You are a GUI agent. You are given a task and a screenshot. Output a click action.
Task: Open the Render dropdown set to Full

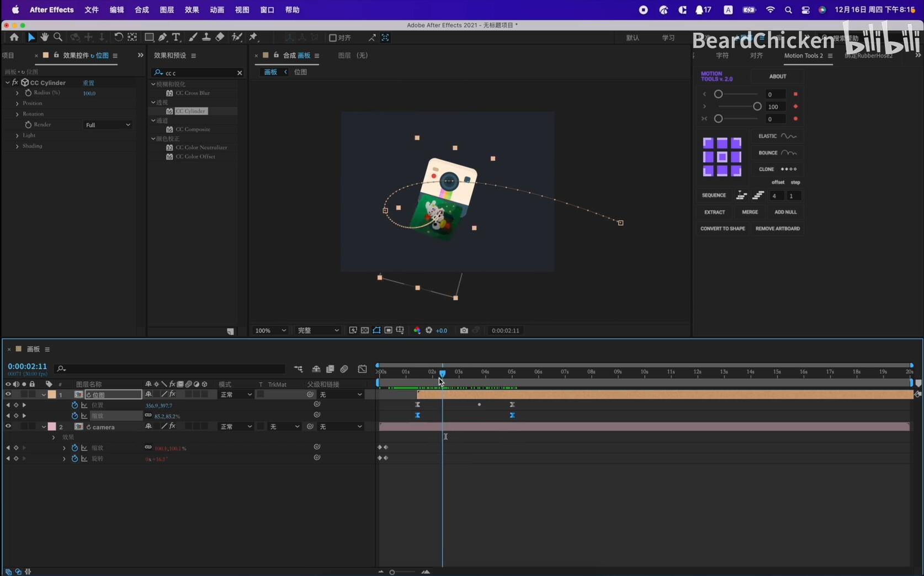point(108,125)
